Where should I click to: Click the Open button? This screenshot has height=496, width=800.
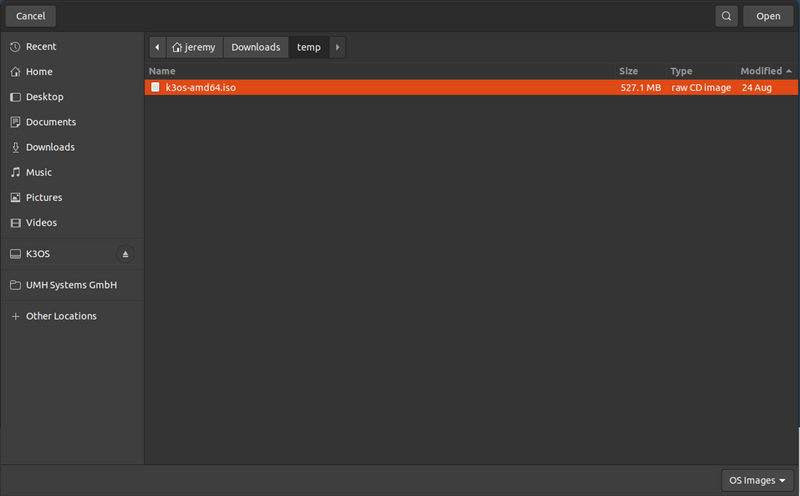(768, 16)
